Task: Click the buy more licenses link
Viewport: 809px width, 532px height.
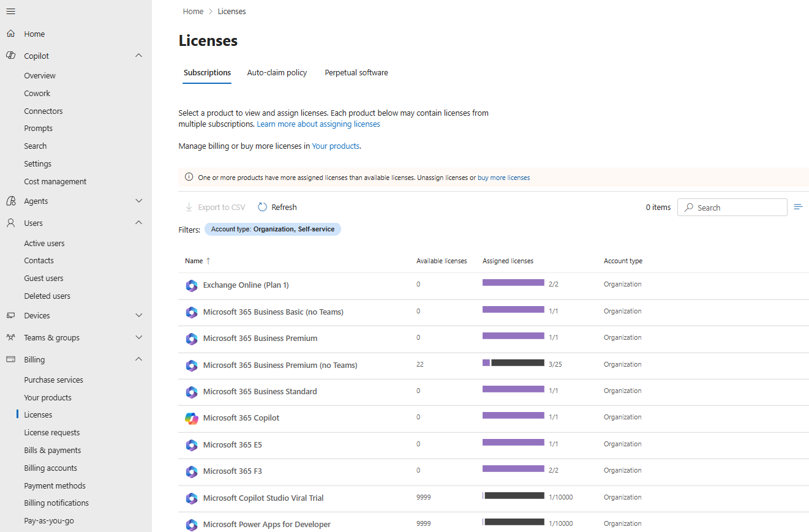Action: point(504,178)
